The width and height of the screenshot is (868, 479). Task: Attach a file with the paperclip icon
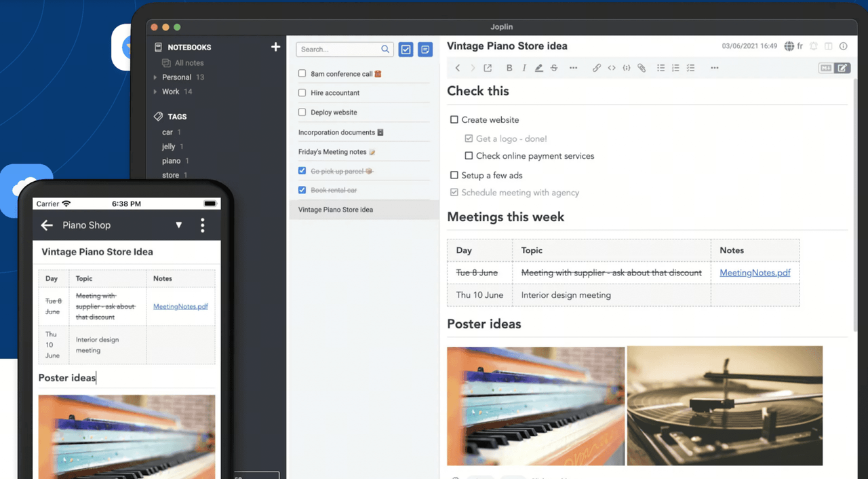click(x=642, y=68)
